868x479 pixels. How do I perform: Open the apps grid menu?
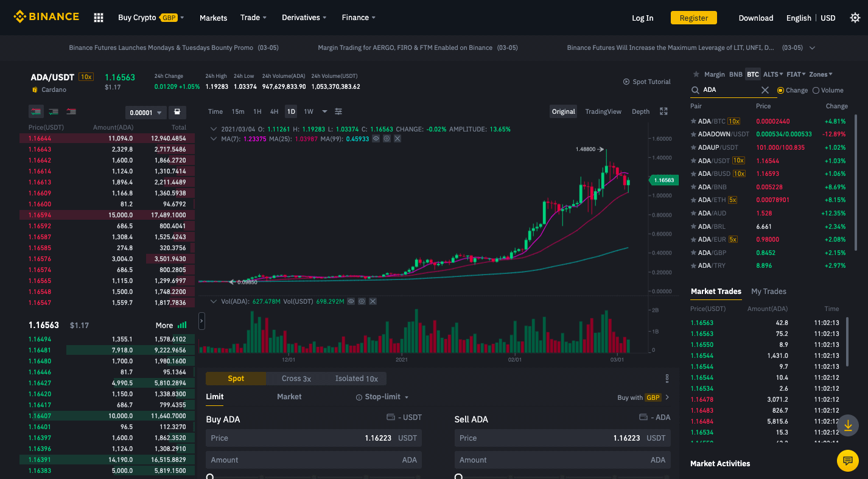(99, 18)
